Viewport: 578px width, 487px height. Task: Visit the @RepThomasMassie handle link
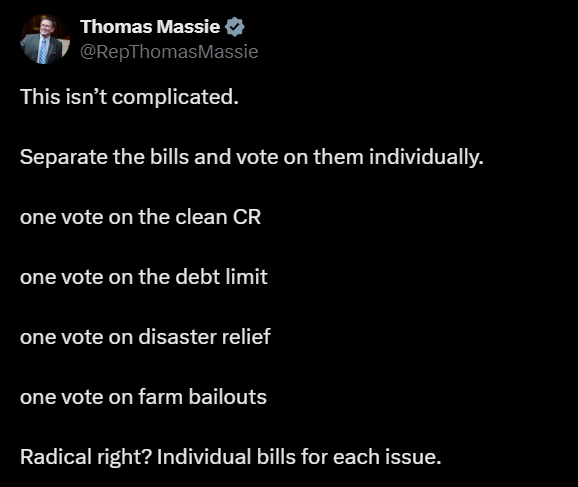point(169,52)
